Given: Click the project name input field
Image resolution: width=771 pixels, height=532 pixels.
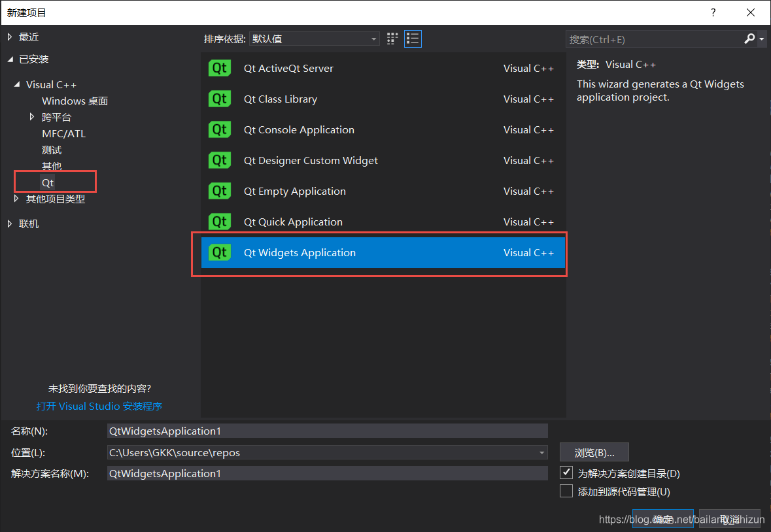Looking at the screenshot, I should [328, 431].
